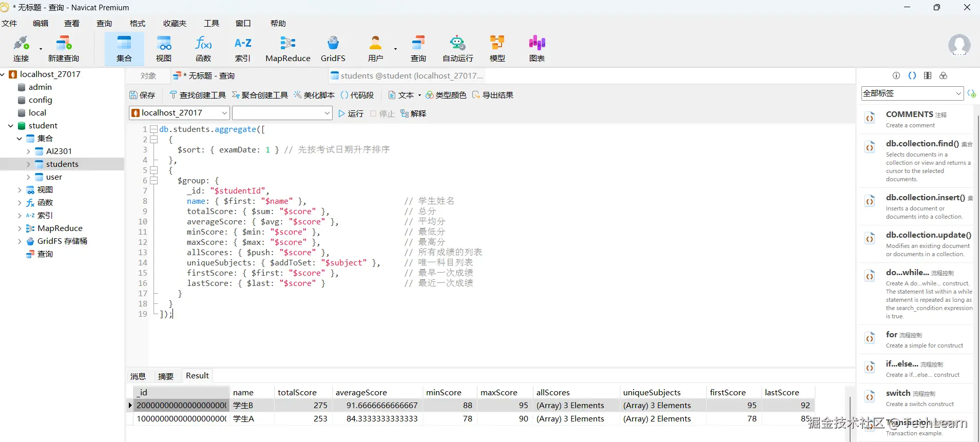Click the COMMENTS snippet icon
Screen dimensions: 980x442
click(870, 118)
